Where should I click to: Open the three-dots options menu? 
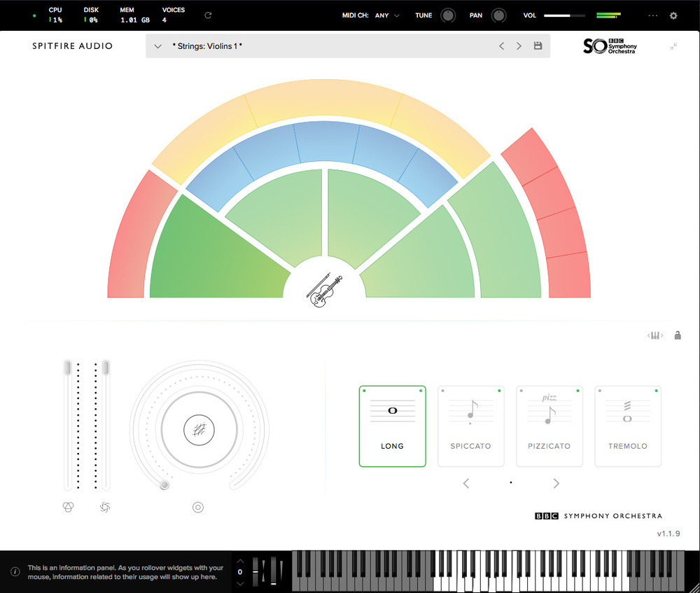click(x=652, y=15)
